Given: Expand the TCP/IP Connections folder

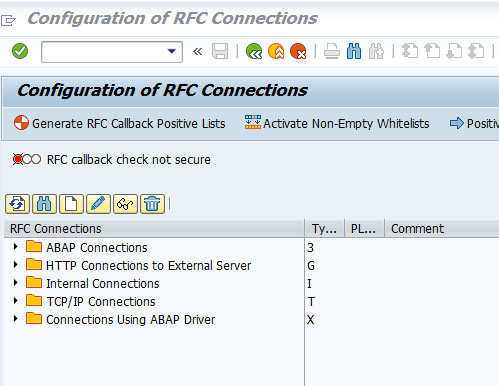Looking at the screenshot, I should point(15,301).
